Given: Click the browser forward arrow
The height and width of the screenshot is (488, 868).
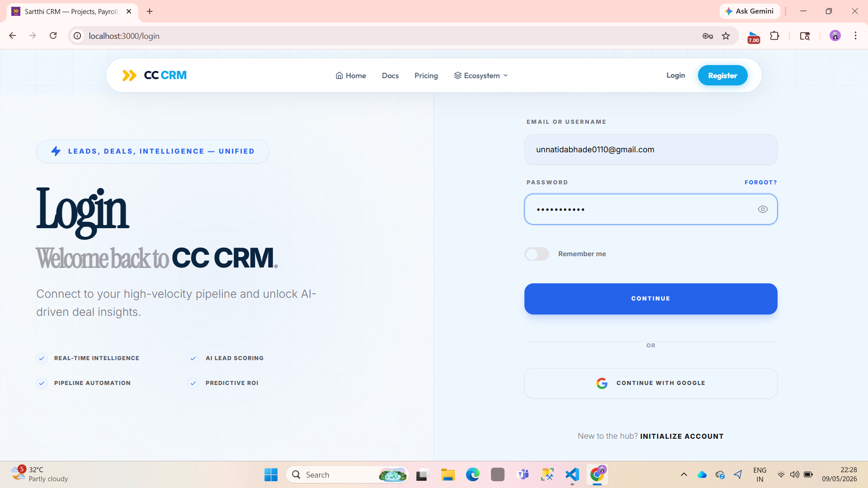Looking at the screenshot, I should 33,36.
